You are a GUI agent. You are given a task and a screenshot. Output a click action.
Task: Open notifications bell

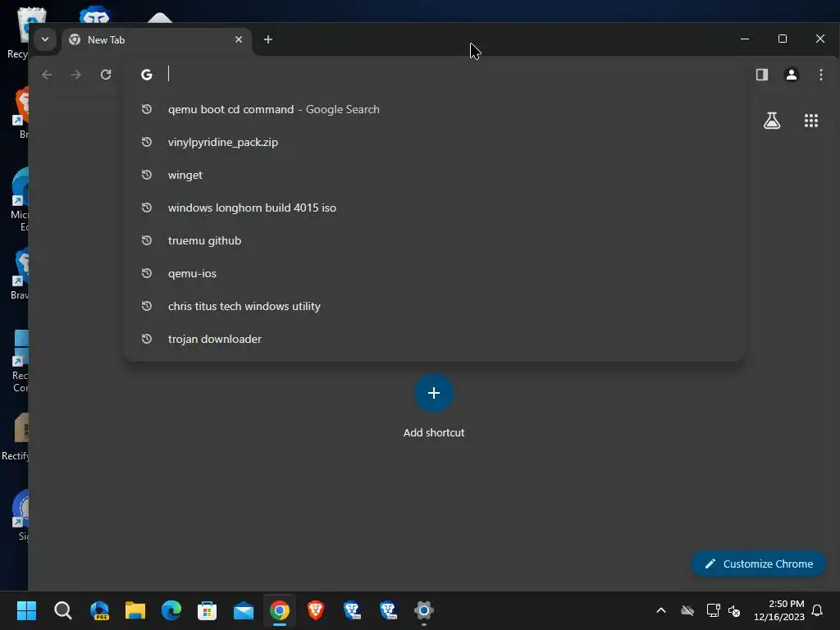coord(817,610)
